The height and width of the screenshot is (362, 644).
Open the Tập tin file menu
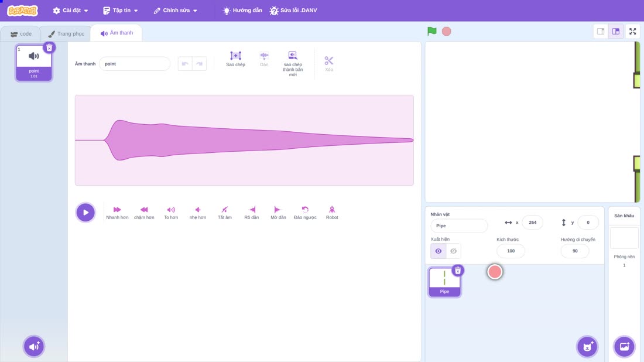pyautogui.click(x=121, y=11)
